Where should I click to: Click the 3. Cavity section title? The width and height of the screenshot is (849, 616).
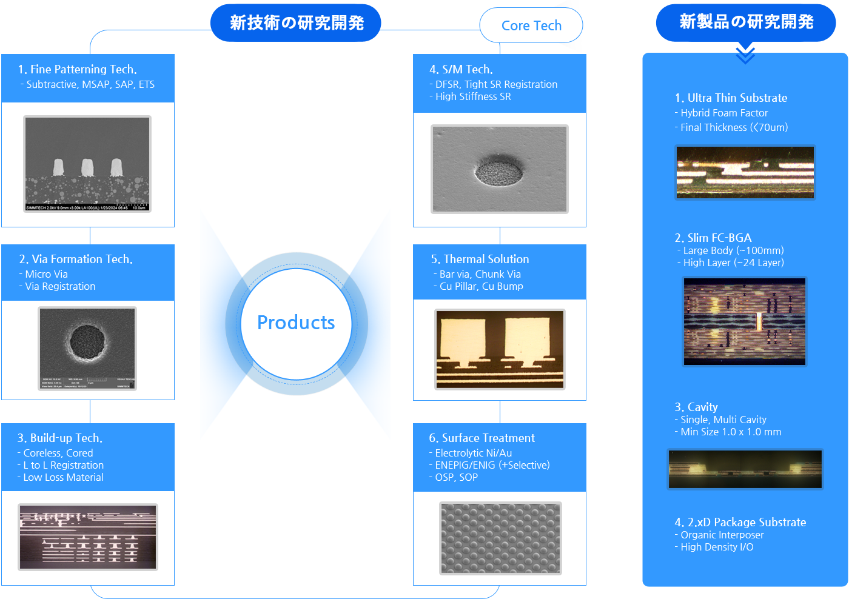point(696,407)
